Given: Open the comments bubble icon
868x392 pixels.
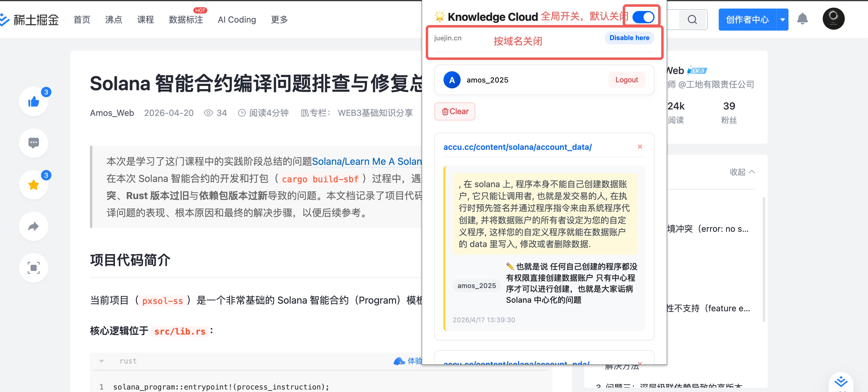Looking at the screenshot, I should (33, 143).
